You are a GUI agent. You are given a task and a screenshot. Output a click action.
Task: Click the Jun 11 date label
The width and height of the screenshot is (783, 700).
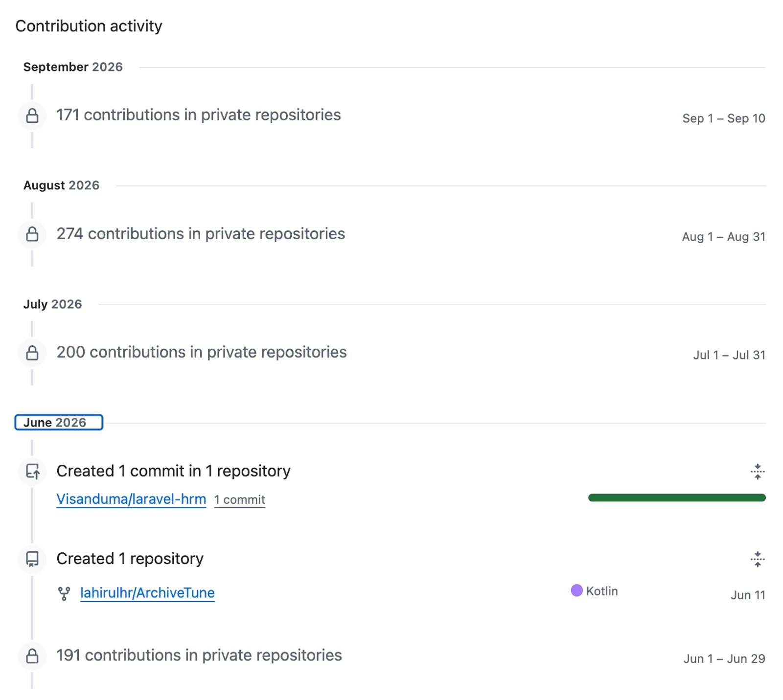[x=748, y=595]
